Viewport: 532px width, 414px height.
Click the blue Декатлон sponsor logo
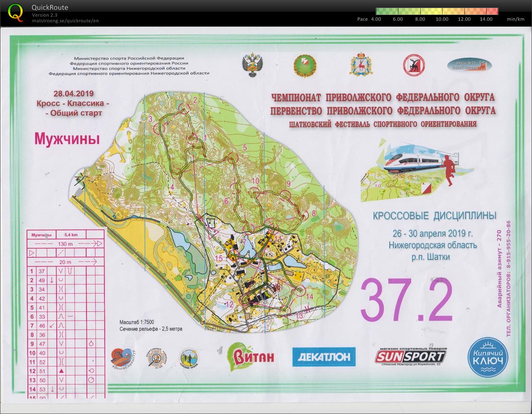pyautogui.click(x=323, y=357)
